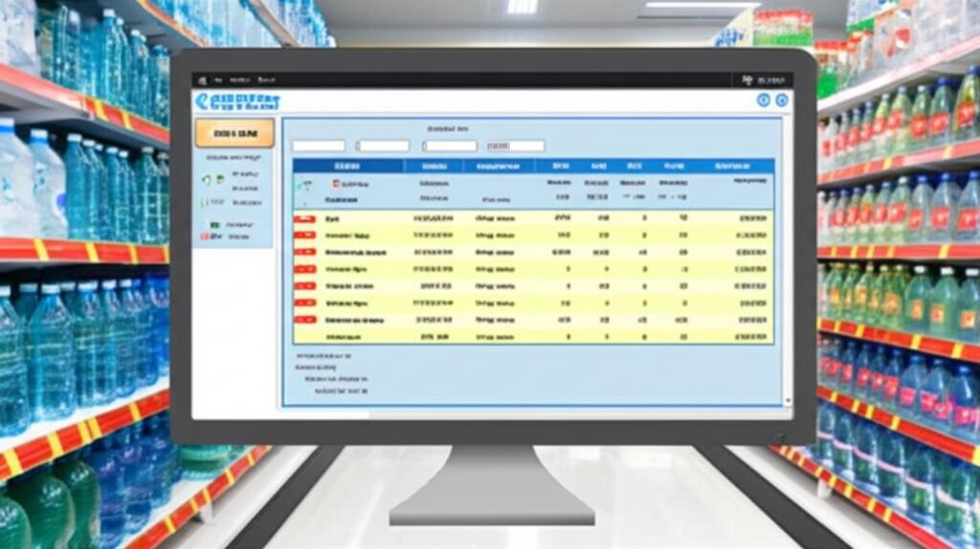Click the last text link below the table
This screenshot has width=980, height=549.
(x=341, y=390)
